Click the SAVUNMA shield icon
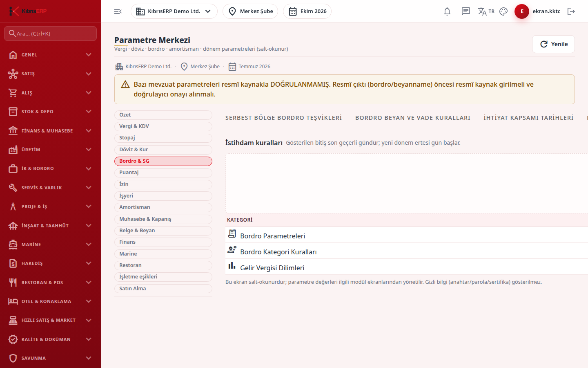 [x=13, y=358]
